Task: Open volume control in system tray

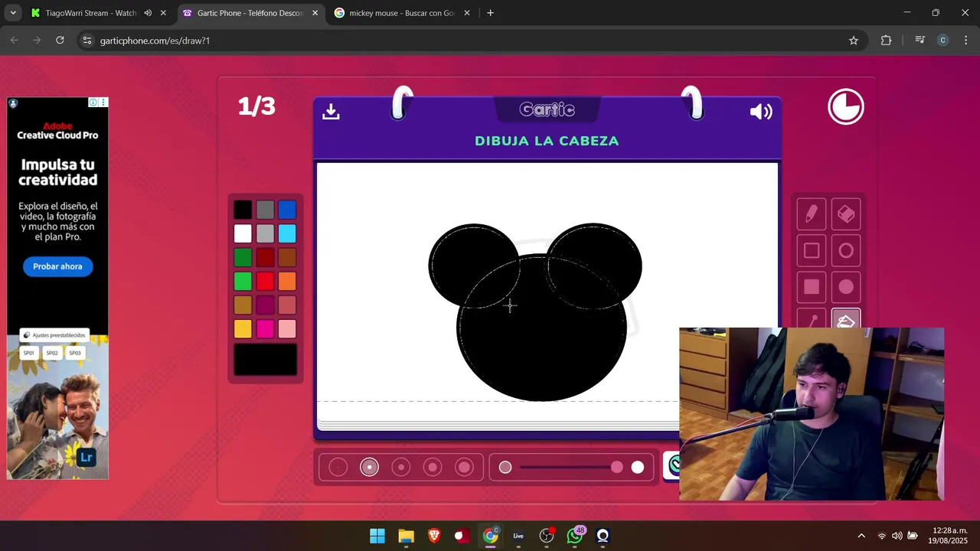Action: [x=897, y=536]
